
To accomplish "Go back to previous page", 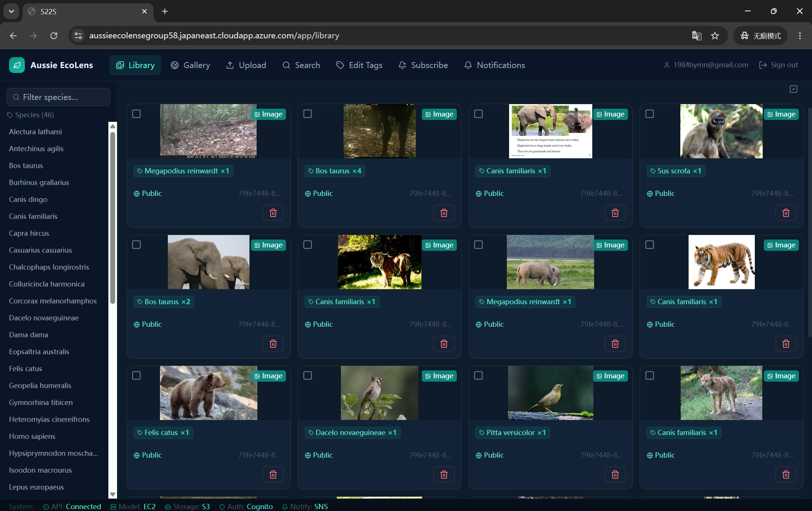I will pos(14,36).
